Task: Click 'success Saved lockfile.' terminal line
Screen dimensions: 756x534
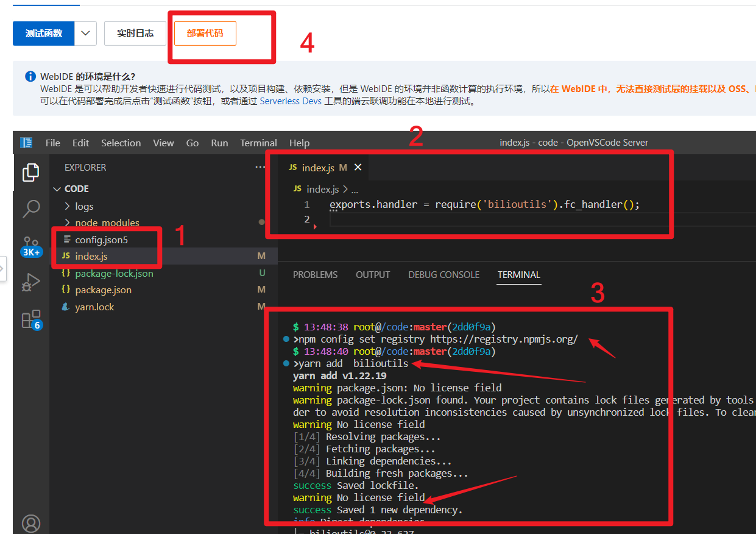Action: click(356, 485)
